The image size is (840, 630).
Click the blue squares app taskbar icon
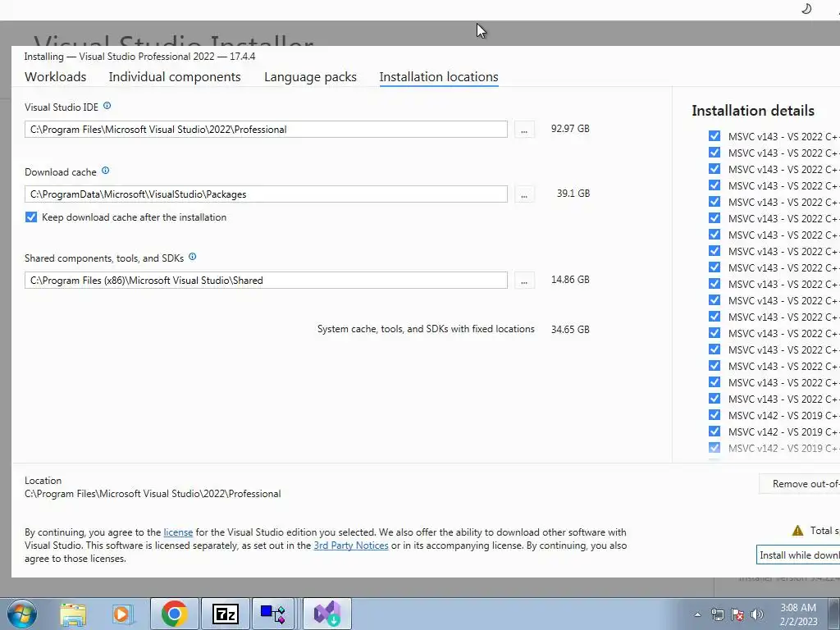tap(273, 614)
